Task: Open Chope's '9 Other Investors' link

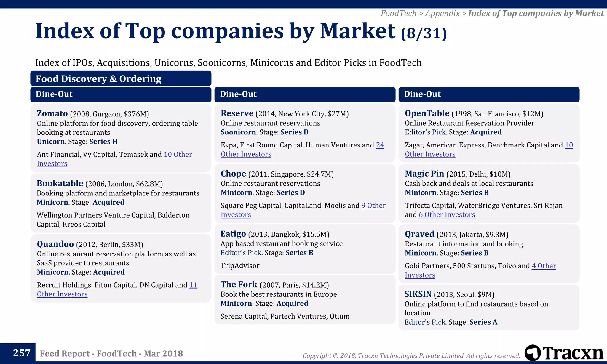Action: pos(373,206)
